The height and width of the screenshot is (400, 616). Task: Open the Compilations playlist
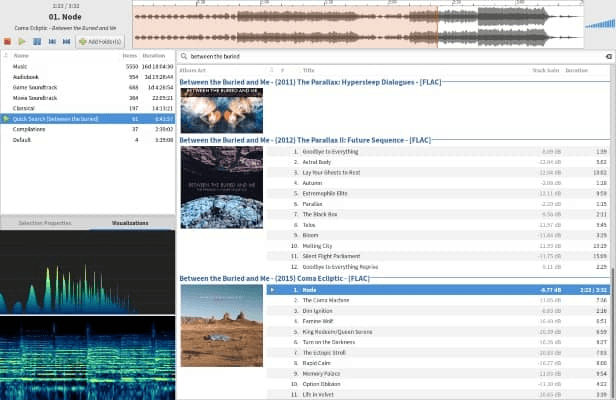point(88,129)
